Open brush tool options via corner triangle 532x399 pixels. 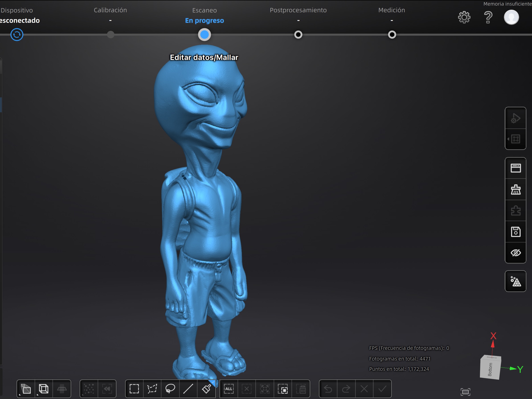click(213, 383)
